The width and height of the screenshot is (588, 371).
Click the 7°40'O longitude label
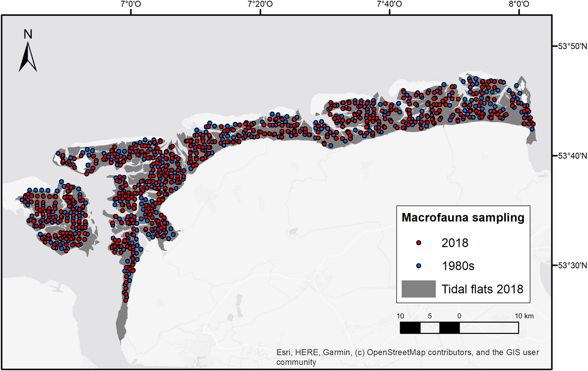(389, 4)
